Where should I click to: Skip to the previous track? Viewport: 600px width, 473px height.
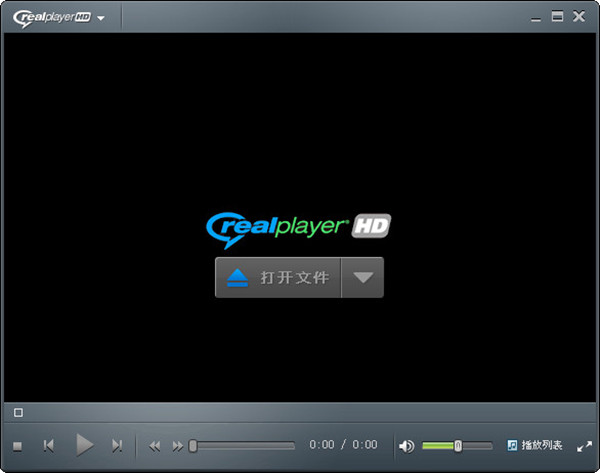coord(49,446)
